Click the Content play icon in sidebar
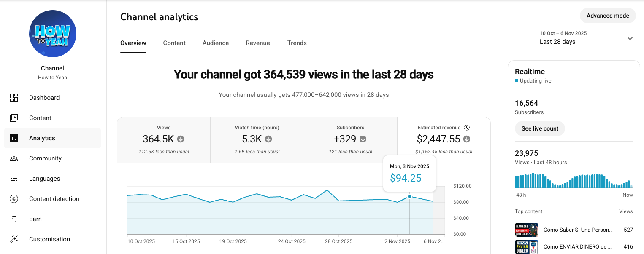644x254 pixels. click(14, 118)
